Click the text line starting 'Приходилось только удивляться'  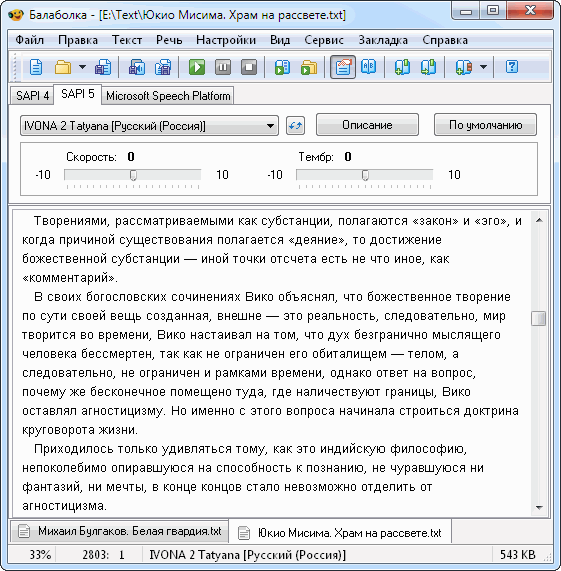(x=250, y=449)
